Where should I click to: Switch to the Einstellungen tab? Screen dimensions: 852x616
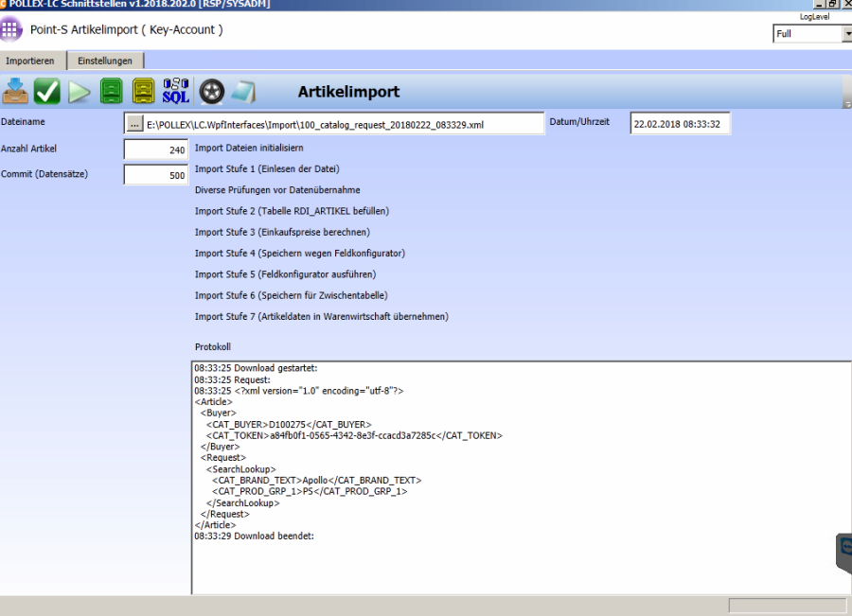[x=105, y=61]
